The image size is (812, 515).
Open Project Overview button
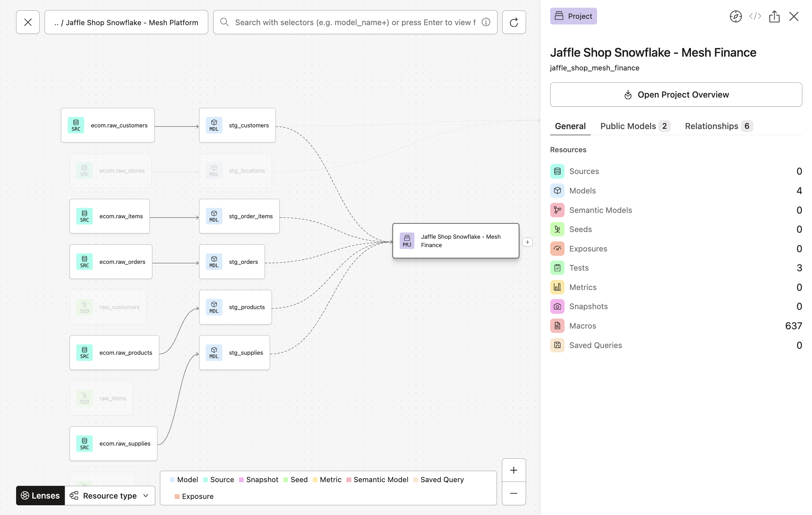click(x=676, y=95)
